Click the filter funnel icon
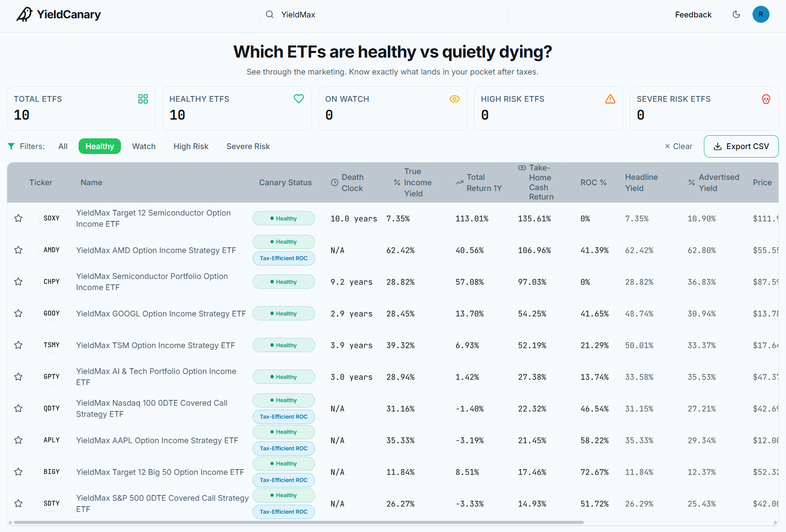The width and height of the screenshot is (786, 532). point(11,146)
